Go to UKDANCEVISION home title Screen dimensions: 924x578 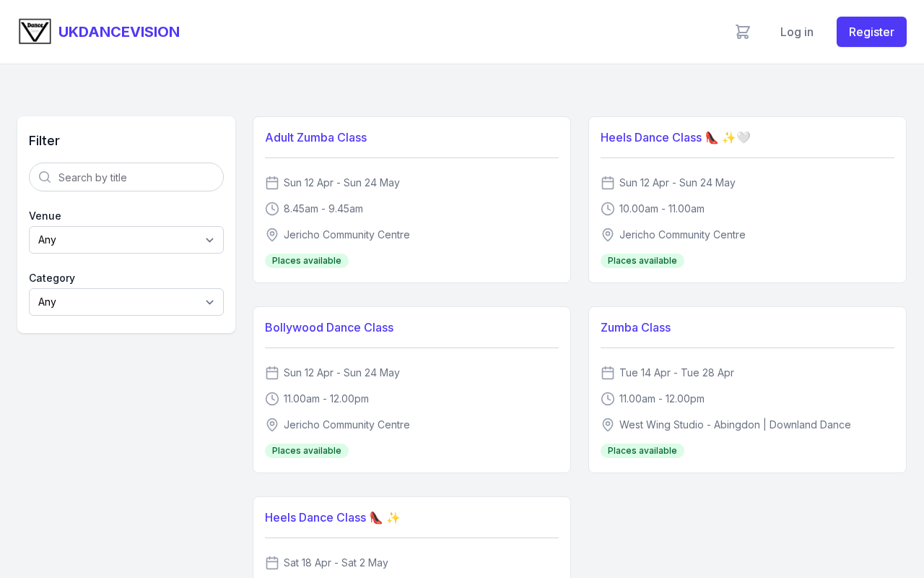click(119, 32)
